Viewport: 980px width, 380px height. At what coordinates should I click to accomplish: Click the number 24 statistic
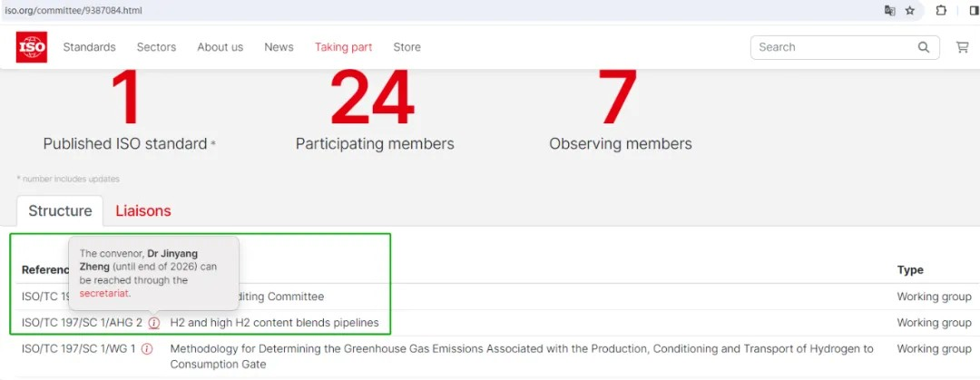tap(373, 97)
